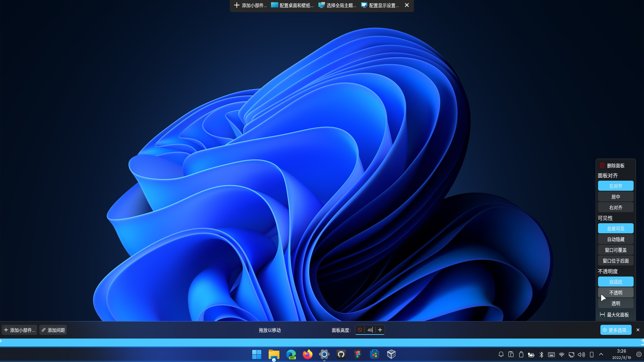Open the clipboard tray icon
This screenshot has width=644, height=362.
(x=511, y=354)
